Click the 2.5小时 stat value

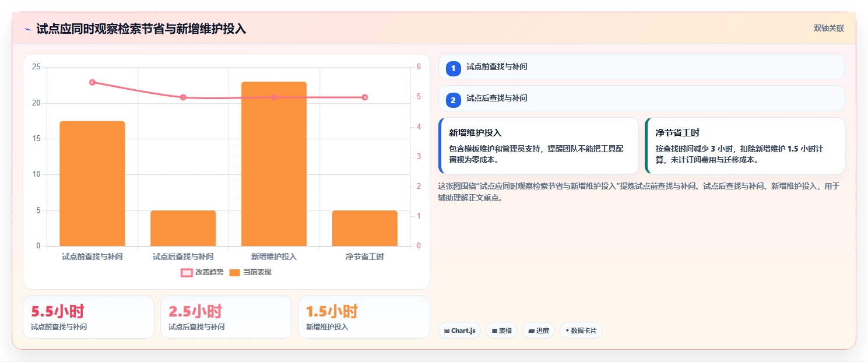[x=195, y=311]
